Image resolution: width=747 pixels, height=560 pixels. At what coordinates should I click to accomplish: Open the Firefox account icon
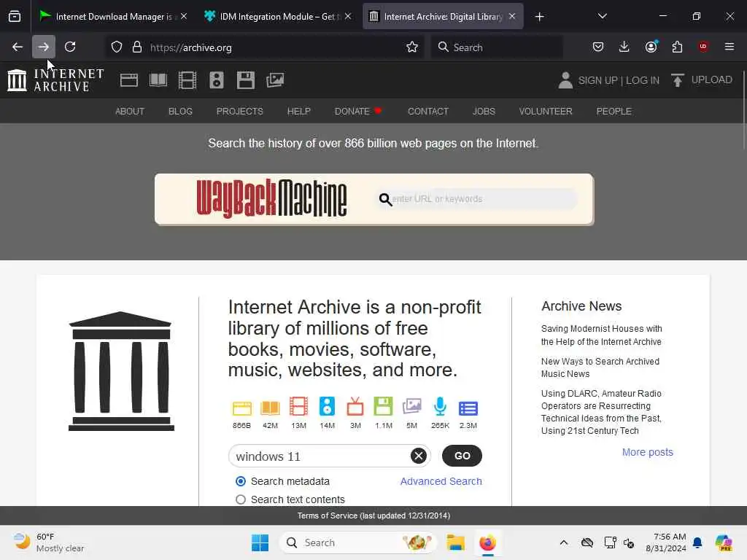[x=651, y=47]
